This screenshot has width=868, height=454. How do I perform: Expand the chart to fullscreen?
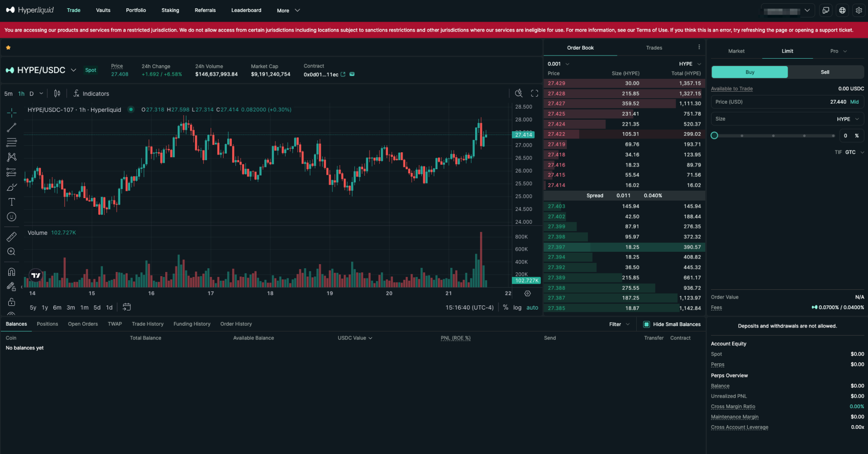point(534,93)
